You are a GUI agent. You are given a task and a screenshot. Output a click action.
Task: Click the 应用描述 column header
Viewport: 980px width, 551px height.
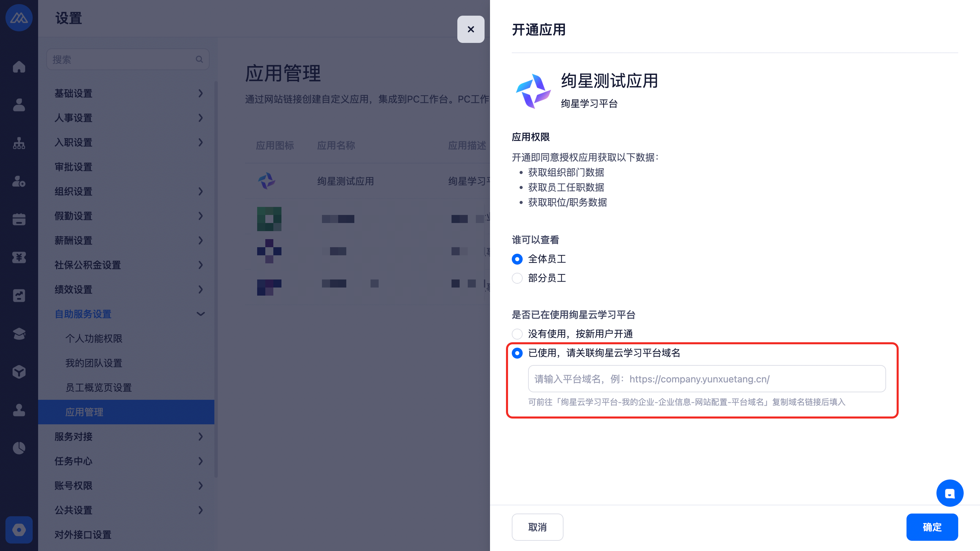[x=467, y=145]
